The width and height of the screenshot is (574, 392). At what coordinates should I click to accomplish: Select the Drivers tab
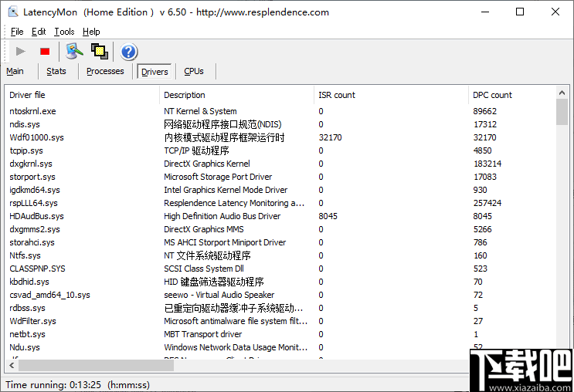tap(155, 72)
